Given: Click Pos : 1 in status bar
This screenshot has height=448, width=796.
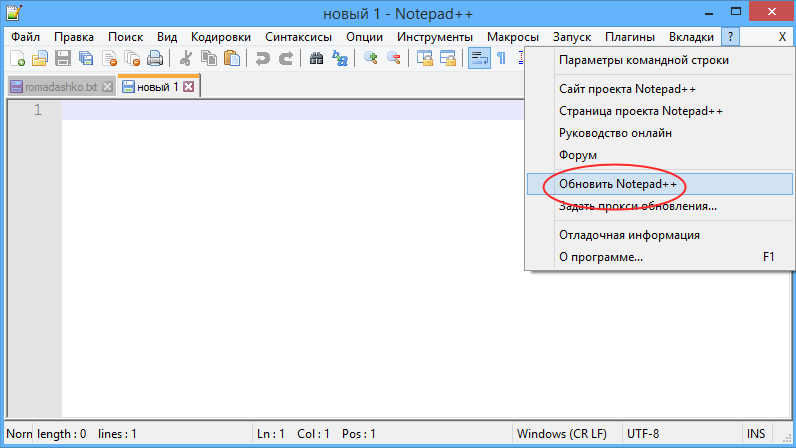Looking at the screenshot, I should click(x=358, y=434).
